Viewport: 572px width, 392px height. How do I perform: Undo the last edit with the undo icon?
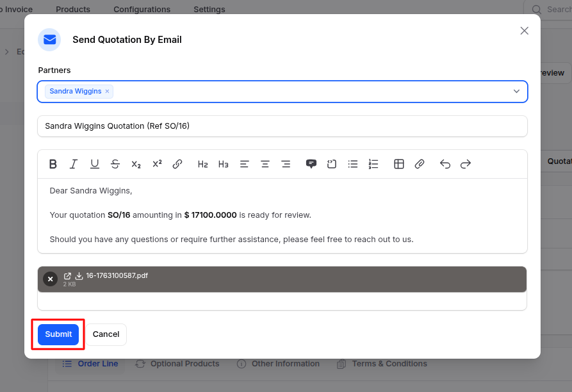(445, 164)
